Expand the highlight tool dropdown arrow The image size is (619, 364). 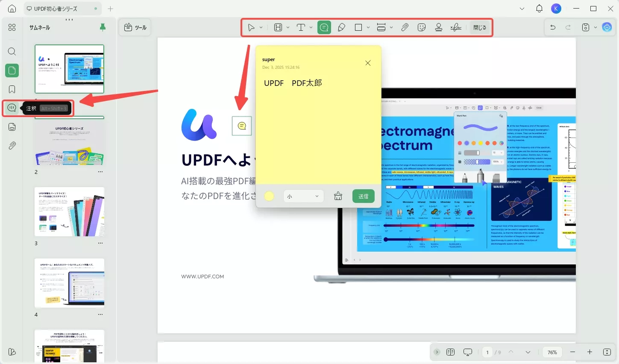click(288, 27)
